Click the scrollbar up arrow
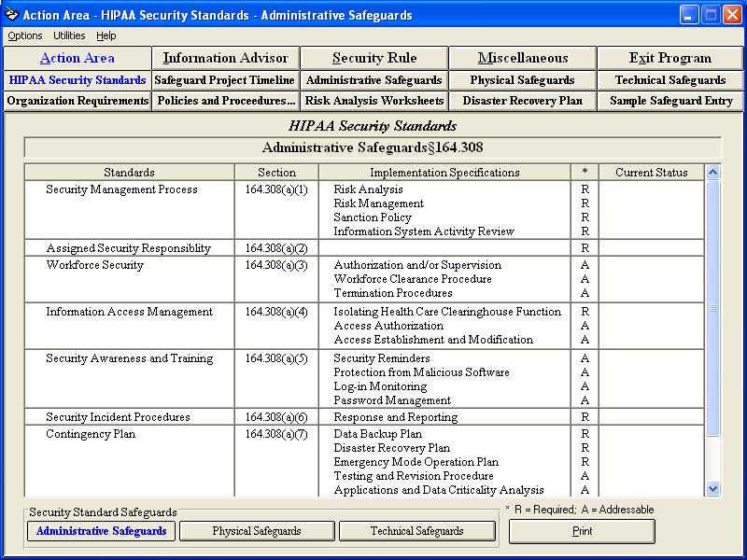The height and width of the screenshot is (560, 747). point(712,173)
